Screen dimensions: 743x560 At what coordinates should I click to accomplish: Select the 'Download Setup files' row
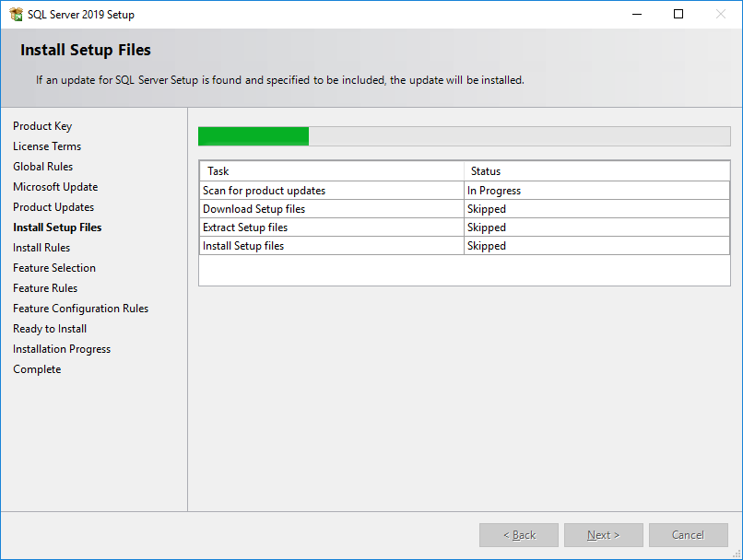click(x=465, y=209)
